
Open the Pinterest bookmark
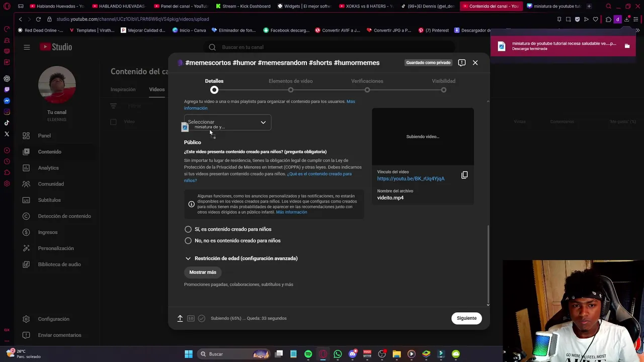coord(434,30)
